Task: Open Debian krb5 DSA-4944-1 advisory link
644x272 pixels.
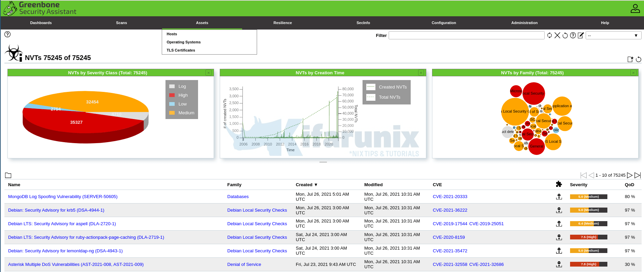Action: point(56,210)
